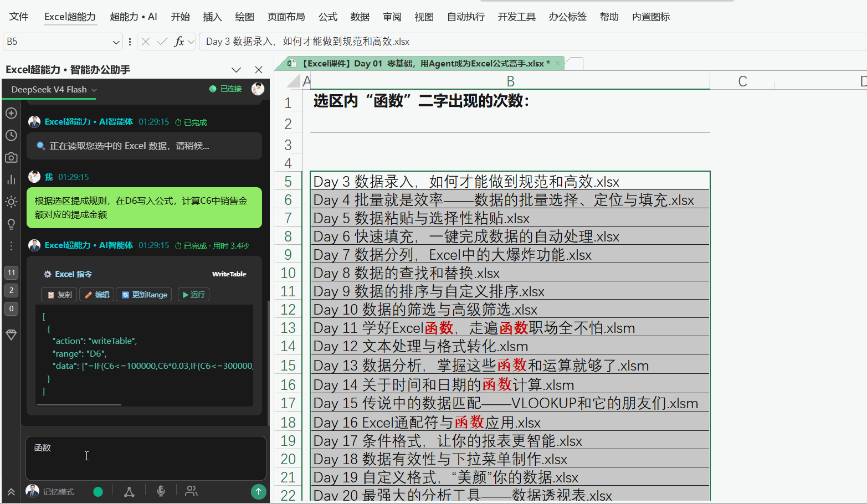Click user avatar at top of chat panel
The image size is (867, 504).
pyautogui.click(x=258, y=89)
